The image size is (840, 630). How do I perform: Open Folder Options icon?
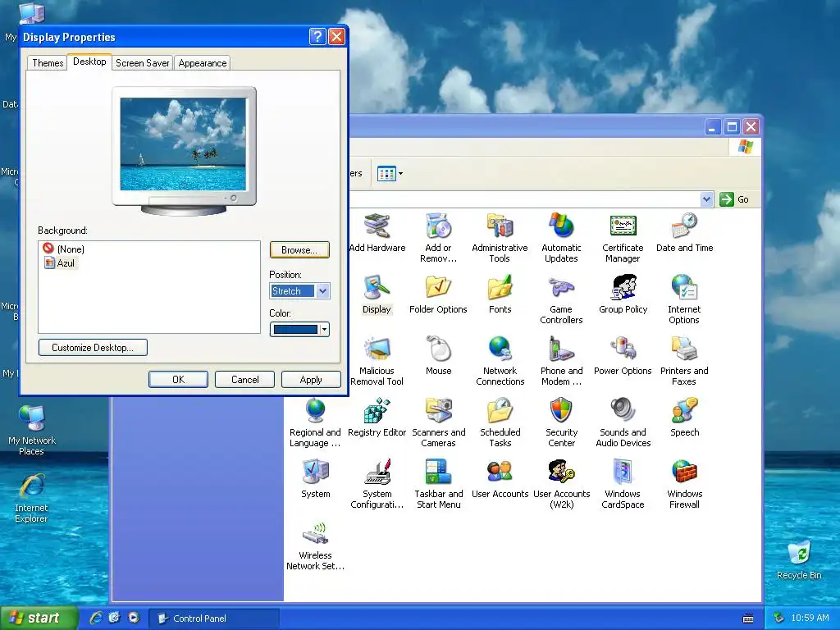[x=438, y=294]
